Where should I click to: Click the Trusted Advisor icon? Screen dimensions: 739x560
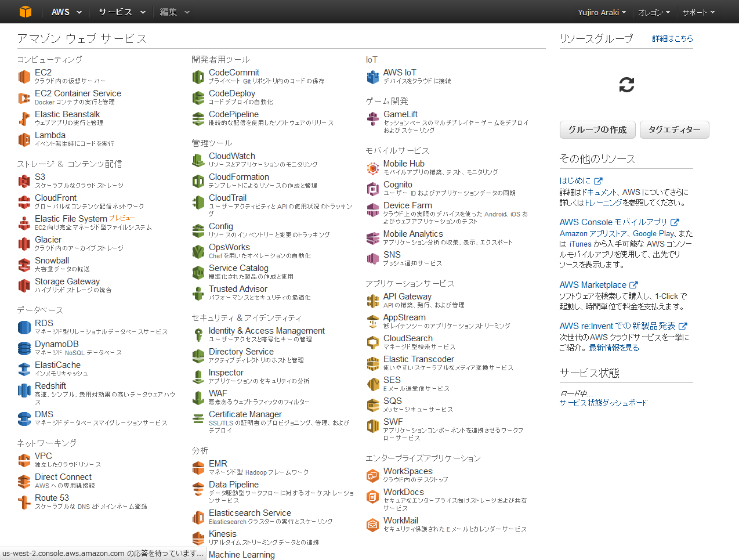198,293
